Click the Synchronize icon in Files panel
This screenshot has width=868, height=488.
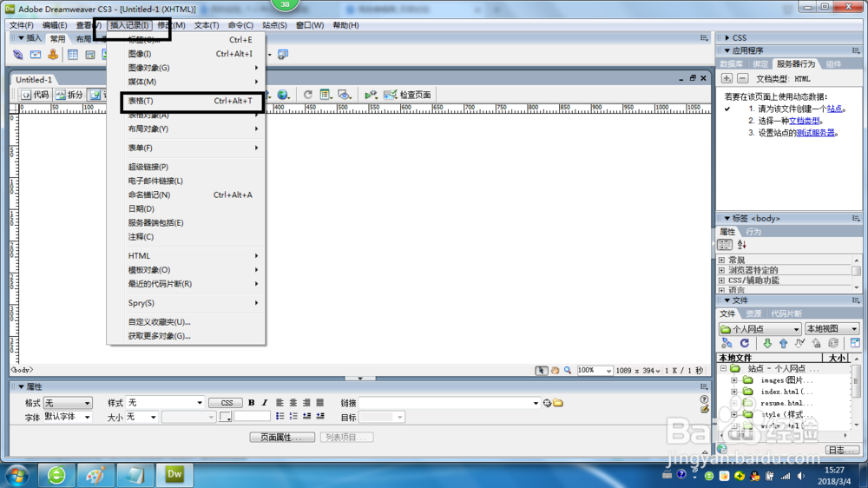coord(833,344)
